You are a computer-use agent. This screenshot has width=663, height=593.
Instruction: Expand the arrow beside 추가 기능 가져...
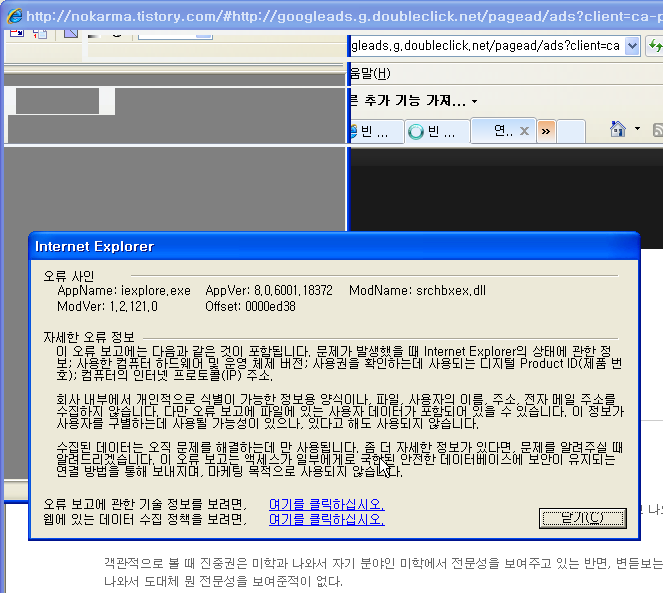pyautogui.click(x=474, y=102)
